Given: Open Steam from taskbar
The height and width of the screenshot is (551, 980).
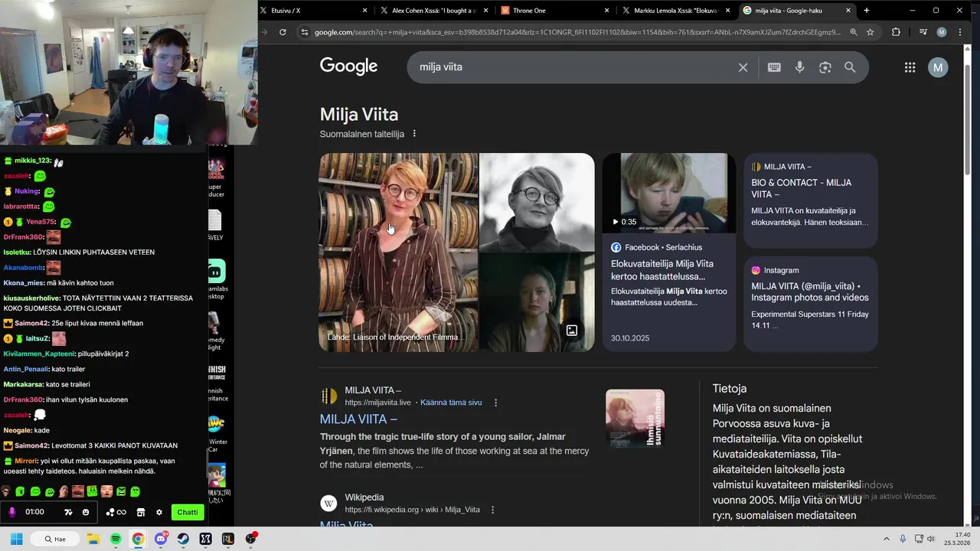Looking at the screenshot, I should pyautogui.click(x=183, y=539).
